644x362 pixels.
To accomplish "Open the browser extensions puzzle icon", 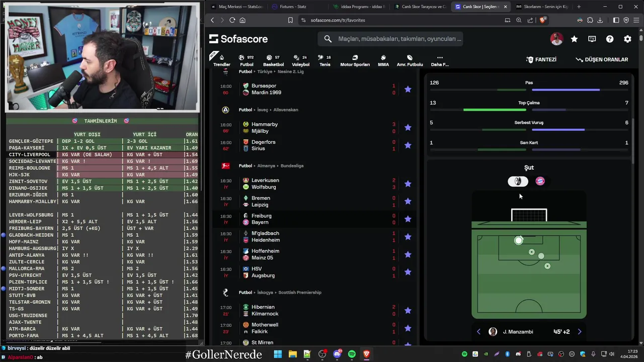I will [x=590, y=20].
